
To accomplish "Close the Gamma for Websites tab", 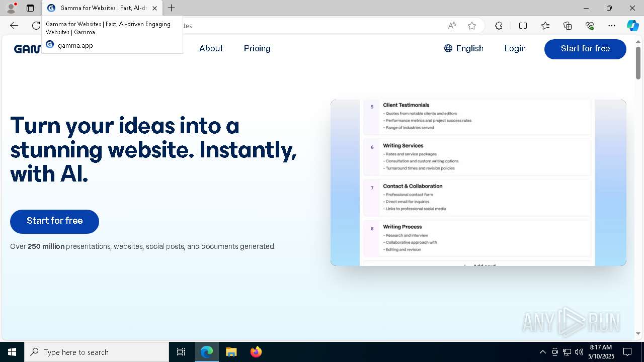I will tap(154, 8).
